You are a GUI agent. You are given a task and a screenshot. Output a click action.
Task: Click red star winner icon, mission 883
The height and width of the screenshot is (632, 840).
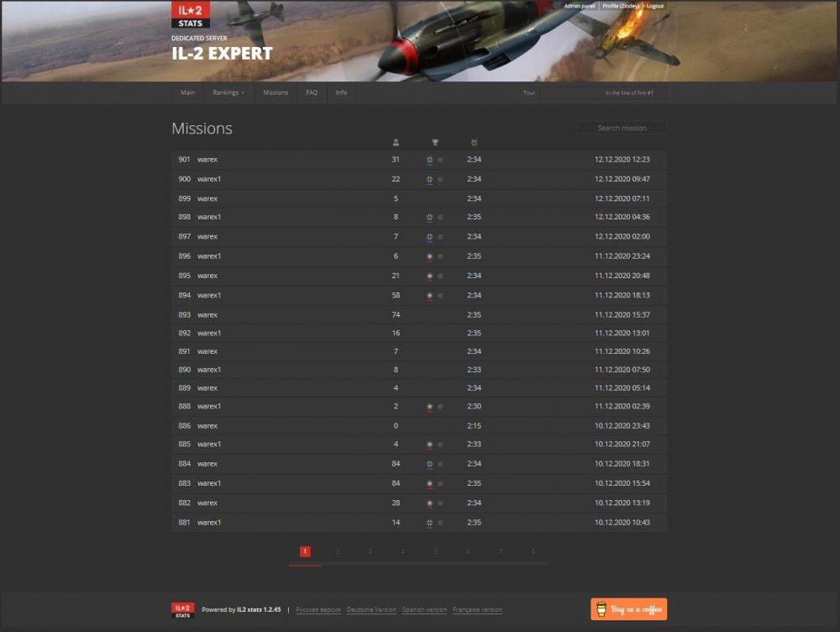tap(429, 484)
